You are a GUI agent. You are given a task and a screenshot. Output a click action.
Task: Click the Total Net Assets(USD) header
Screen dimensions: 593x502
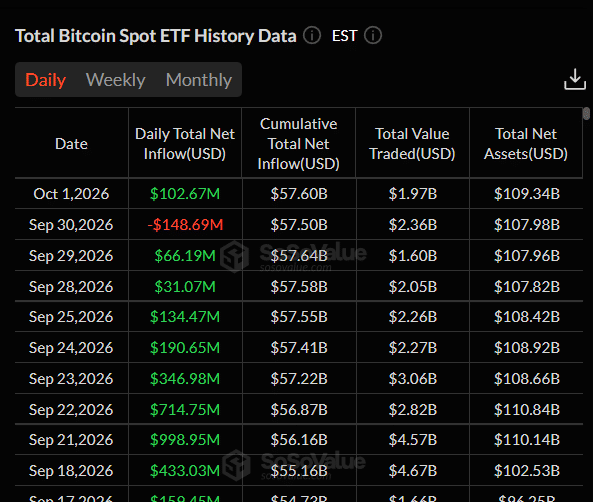[526, 144]
